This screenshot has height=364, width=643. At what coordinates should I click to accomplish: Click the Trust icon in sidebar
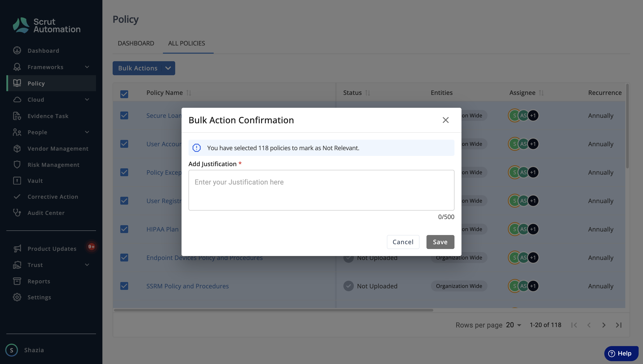(17, 265)
